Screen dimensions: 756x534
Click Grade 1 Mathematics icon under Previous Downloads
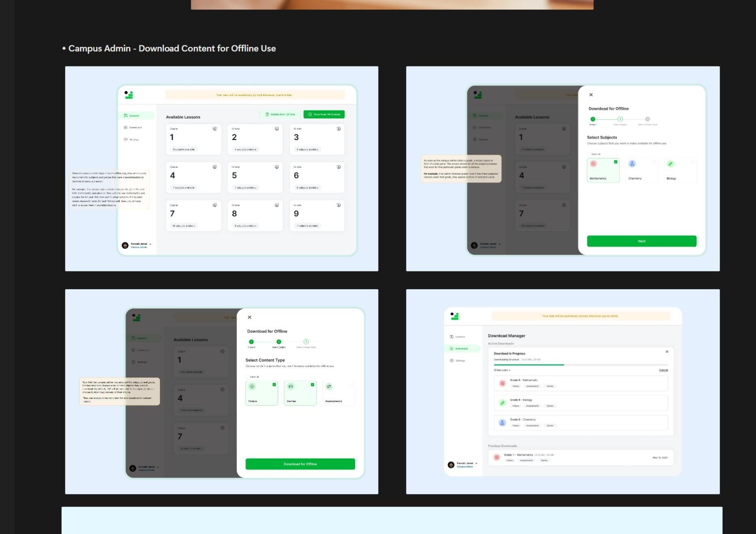[497, 457]
